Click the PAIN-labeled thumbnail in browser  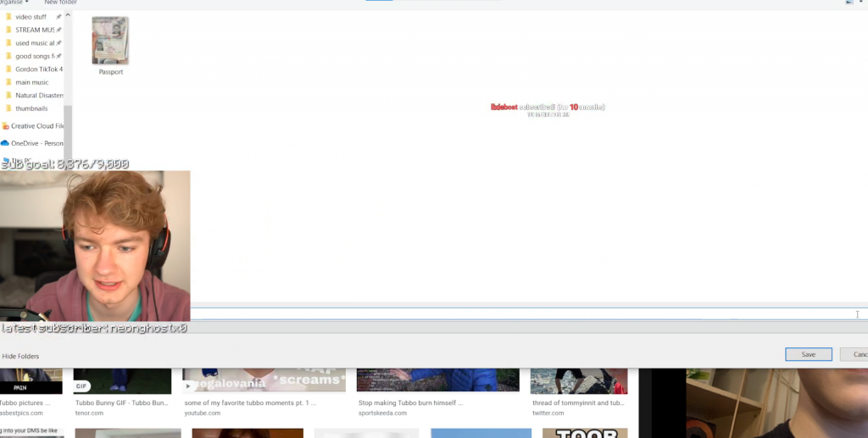[31, 381]
